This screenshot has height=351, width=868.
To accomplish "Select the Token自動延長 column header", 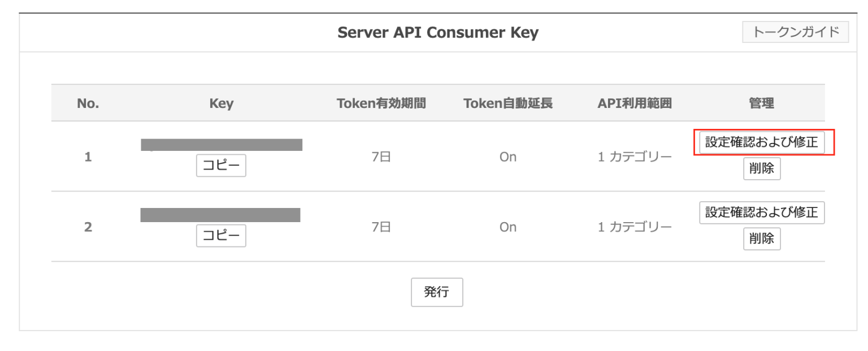I will [507, 103].
